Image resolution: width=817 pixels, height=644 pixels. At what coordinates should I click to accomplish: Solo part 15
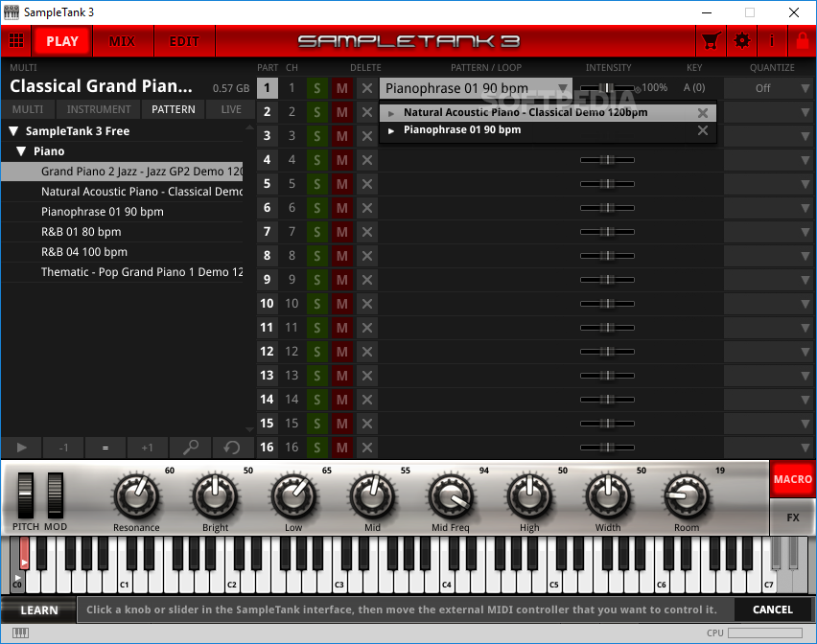tap(316, 424)
